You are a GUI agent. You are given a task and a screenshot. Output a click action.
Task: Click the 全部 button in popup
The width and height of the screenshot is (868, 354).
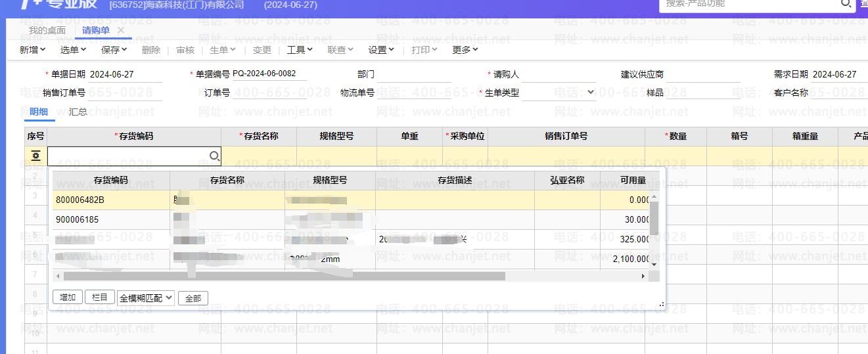193,298
